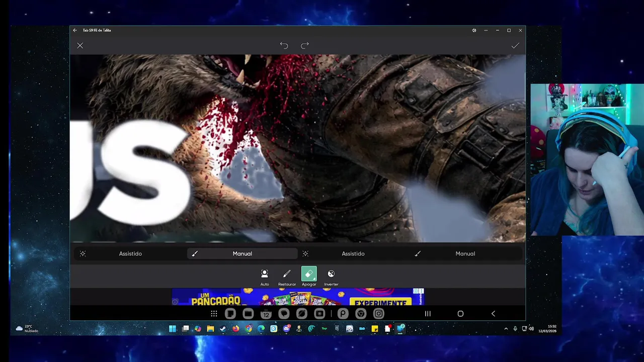Open the tablet apps grid
Screen dimensions: 644x362
[x=214, y=314]
